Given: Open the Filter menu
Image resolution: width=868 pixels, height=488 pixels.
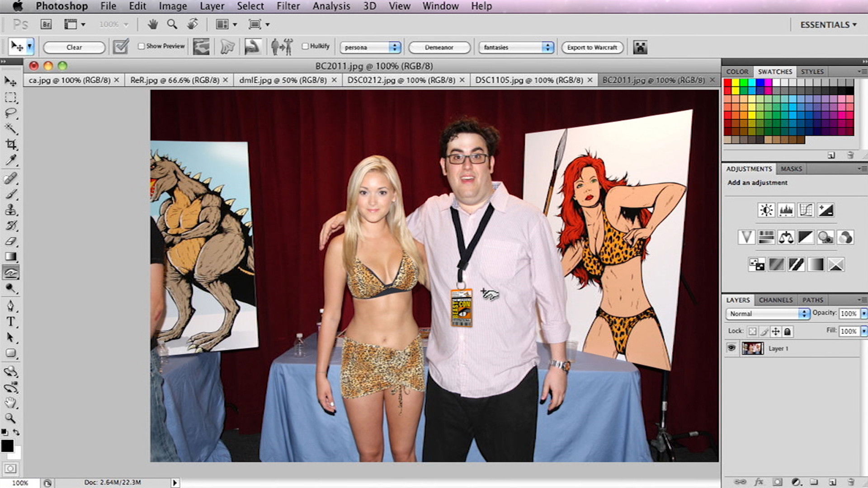Looking at the screenshot, I should [x=288, y=6].
